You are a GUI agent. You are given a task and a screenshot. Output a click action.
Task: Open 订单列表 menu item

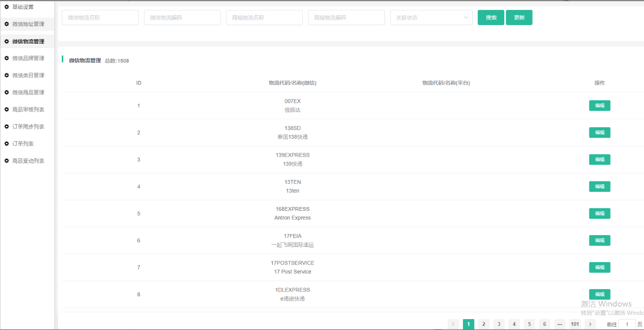coord(23,143)
